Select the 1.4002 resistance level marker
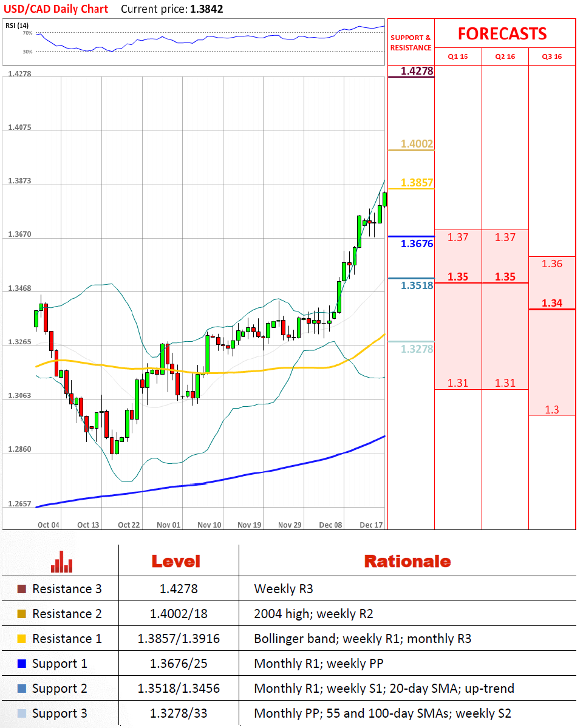This screenshot has width=586, height=728. [x=417, y=144]
